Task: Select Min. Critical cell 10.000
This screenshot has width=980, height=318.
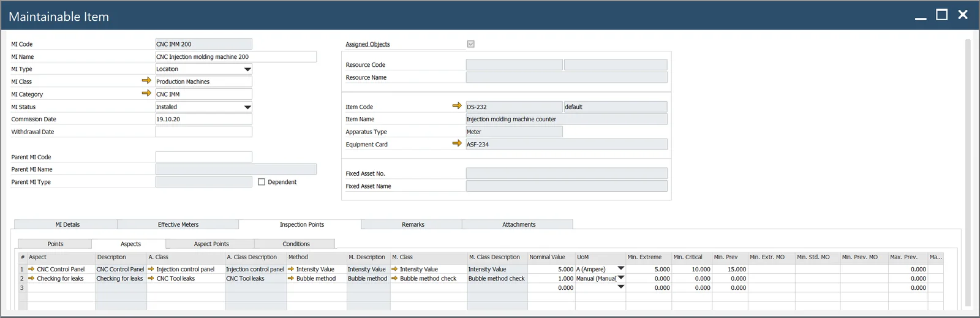Action: 692,269
